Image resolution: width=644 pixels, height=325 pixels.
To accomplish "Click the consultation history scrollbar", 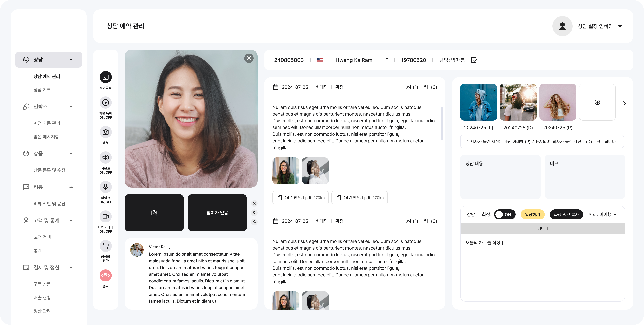I will click(442, 123).
